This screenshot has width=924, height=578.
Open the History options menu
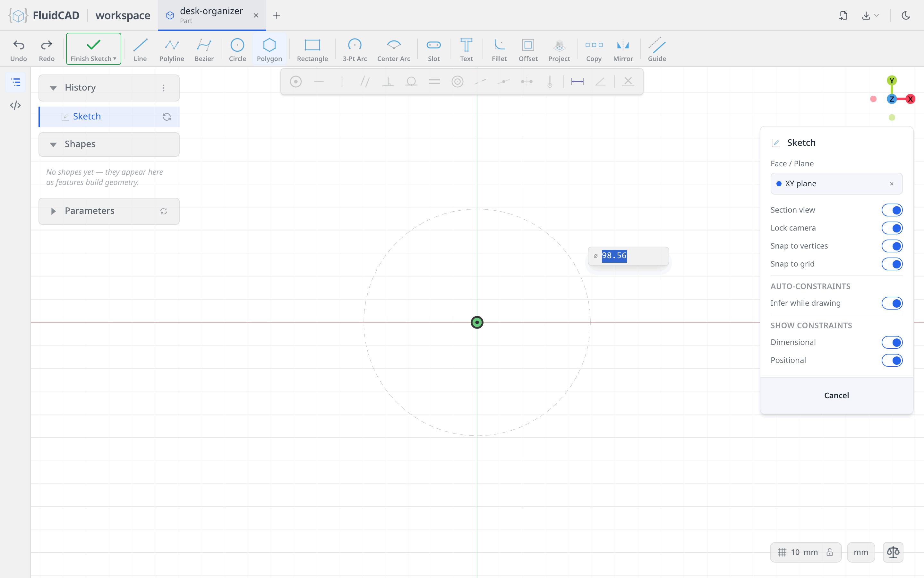point(163,88)
